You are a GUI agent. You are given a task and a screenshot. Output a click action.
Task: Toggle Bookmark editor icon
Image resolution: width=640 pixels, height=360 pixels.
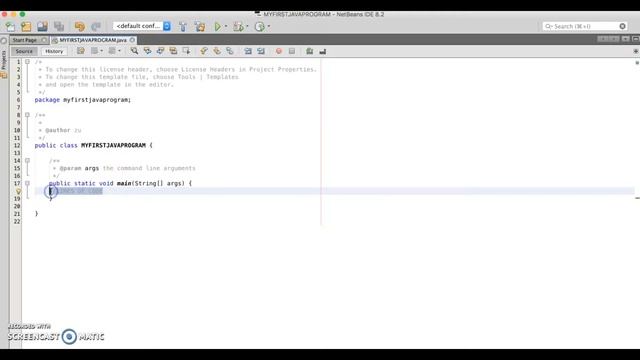click(x=230, y=51)
